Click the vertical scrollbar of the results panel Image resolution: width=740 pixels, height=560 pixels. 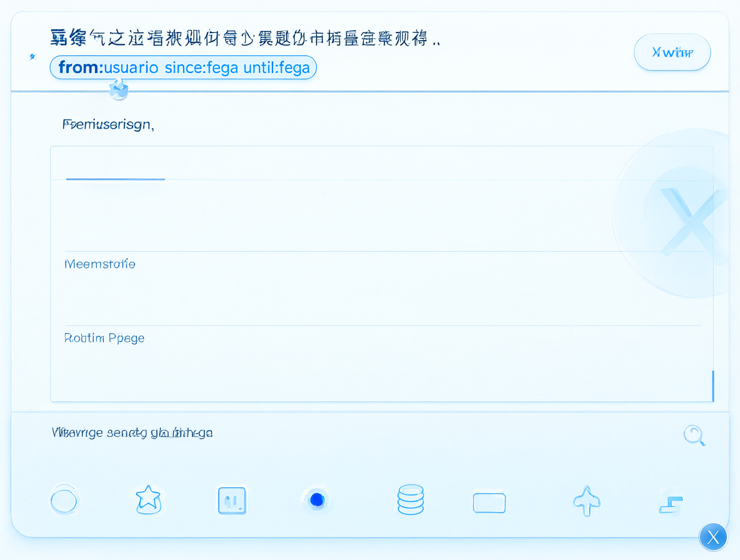point(712,386)
